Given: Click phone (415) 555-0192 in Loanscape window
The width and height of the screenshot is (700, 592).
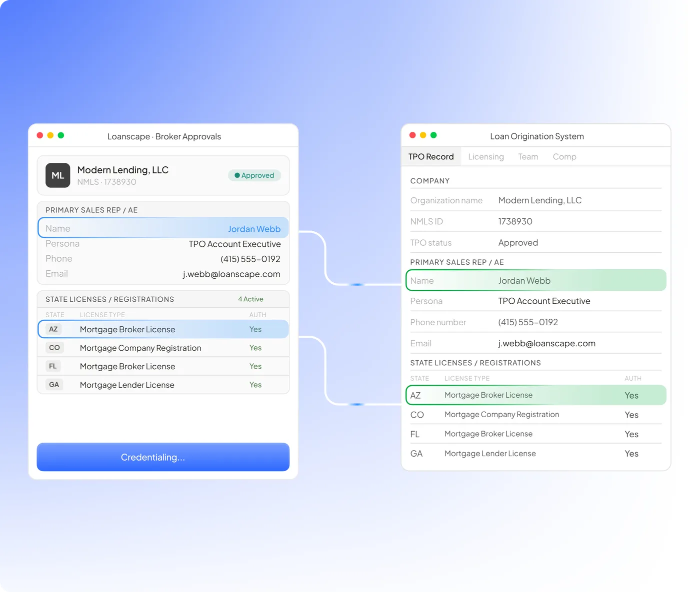Looking at the screenshot, I should tap(250, 259).
